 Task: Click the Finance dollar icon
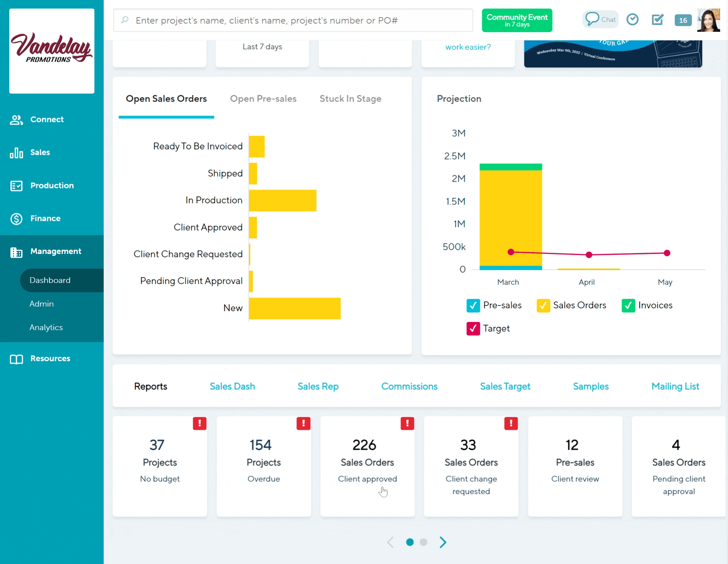(16, 219)
